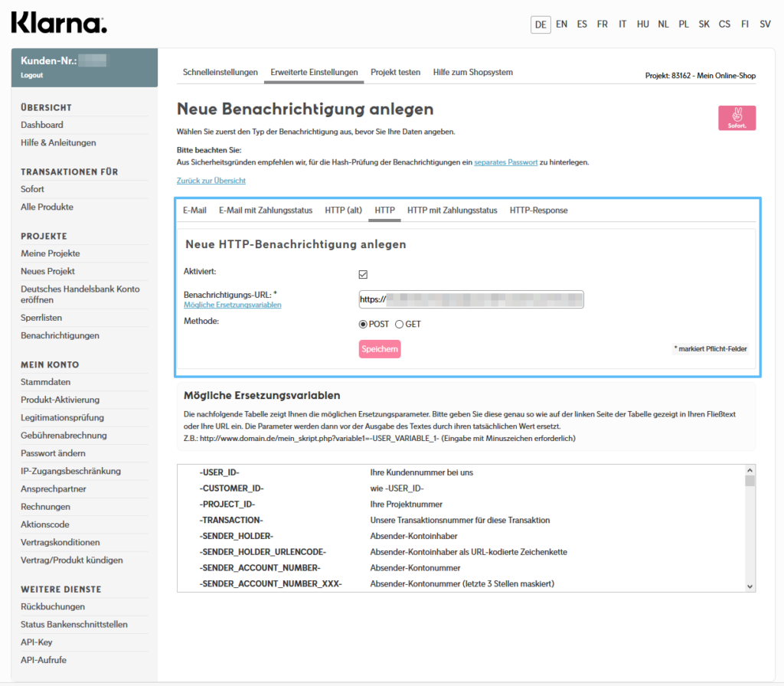Select HTTP mit Zahlungsstatus notification tab
The height and width of the screenshot is (686, 784).
click(452, 210)
